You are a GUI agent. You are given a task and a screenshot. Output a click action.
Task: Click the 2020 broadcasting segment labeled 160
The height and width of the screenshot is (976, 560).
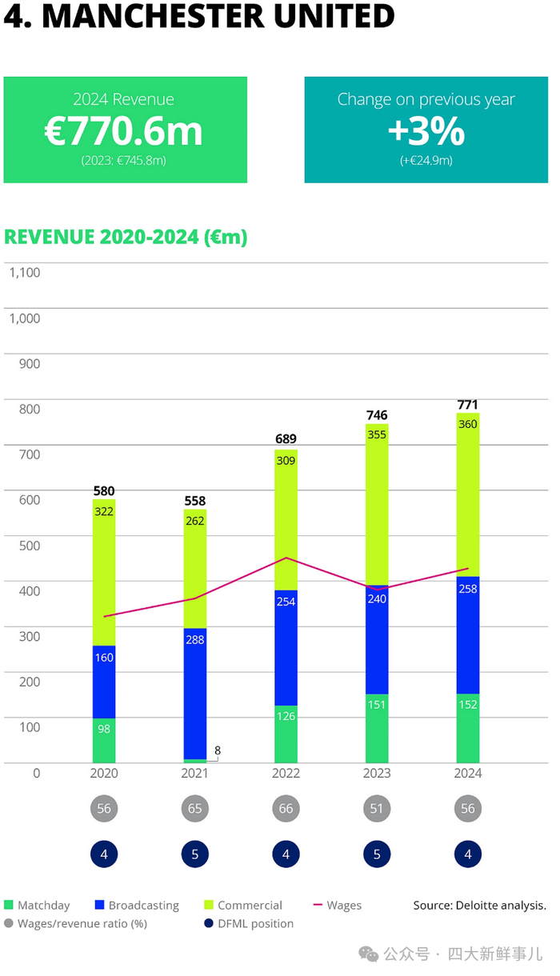(x=104, y=682)
